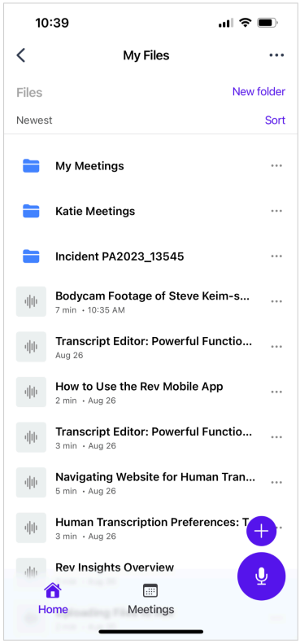
Task: Open options for Katie Meetings folder
Action: pyautogui.click(x=276, y=211)
